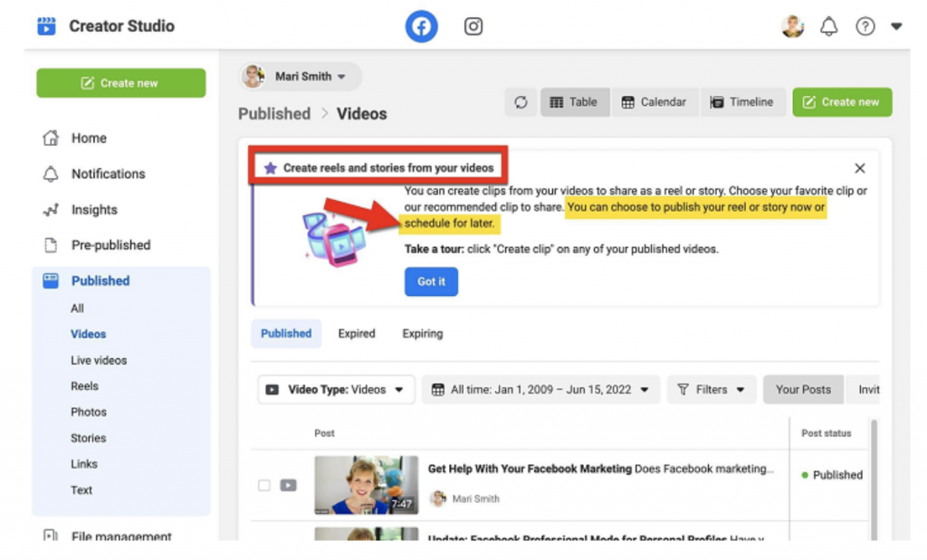Screen dimensions: 927x560
Task: Open Text under Published
Action: [81, 490]
